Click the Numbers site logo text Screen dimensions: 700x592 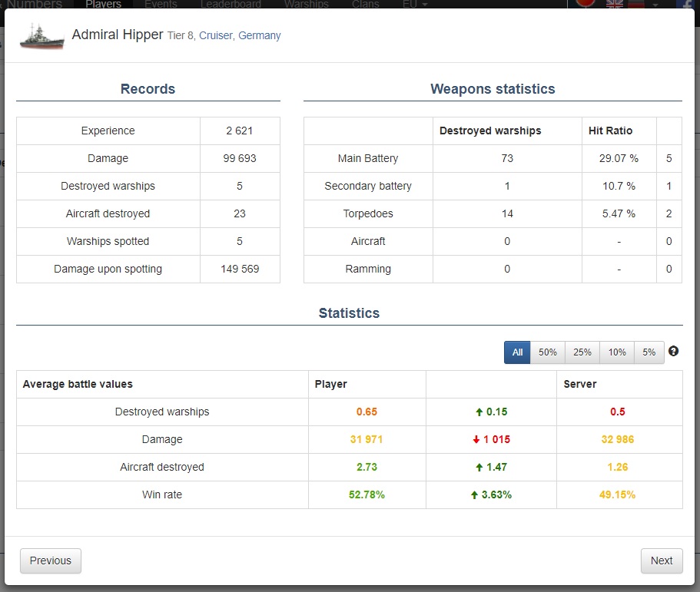pyautogui.click(x=34, y=4)
